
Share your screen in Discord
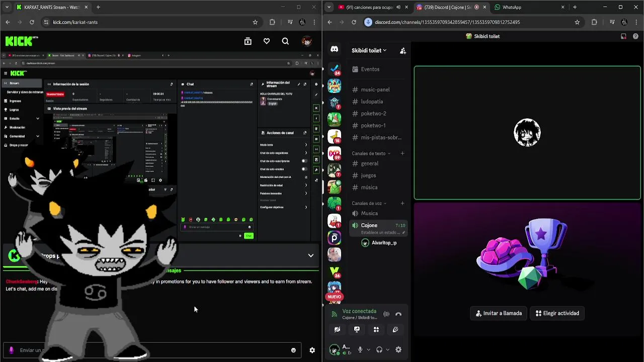(x=357, y=329)
